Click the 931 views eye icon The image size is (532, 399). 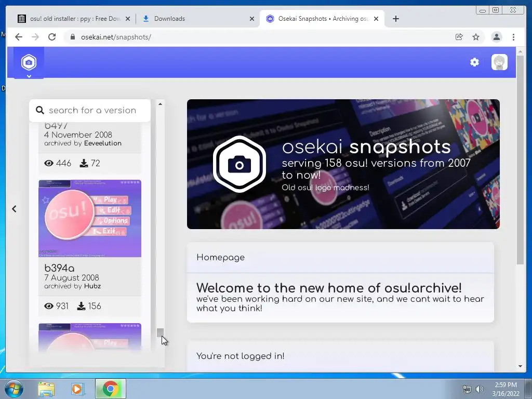[49, 306]
